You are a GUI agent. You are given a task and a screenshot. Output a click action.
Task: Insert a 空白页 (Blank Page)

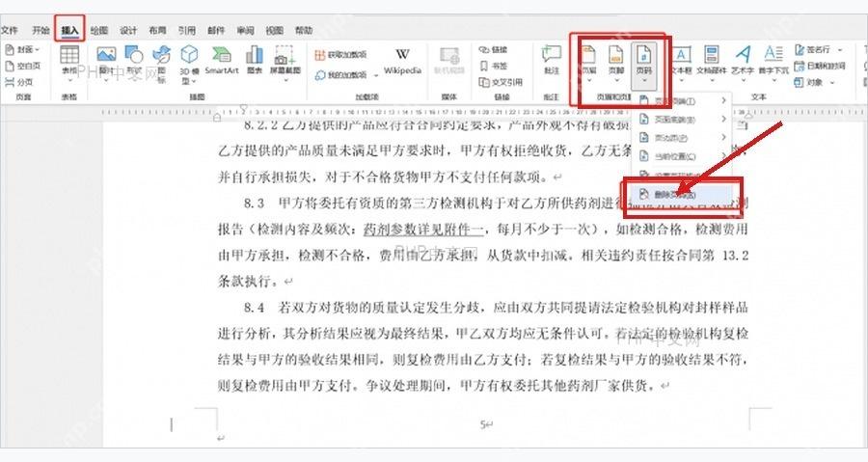[x=23, y=66]
